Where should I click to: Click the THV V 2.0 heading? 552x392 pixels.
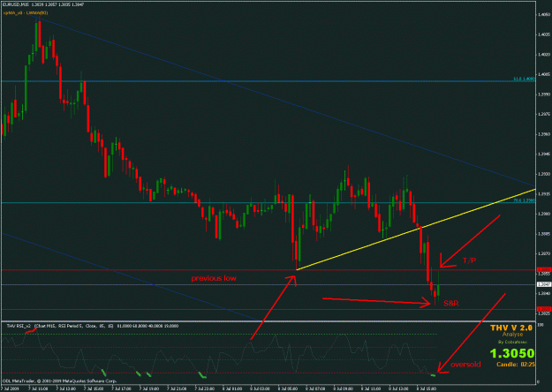[x=511, y=328]
